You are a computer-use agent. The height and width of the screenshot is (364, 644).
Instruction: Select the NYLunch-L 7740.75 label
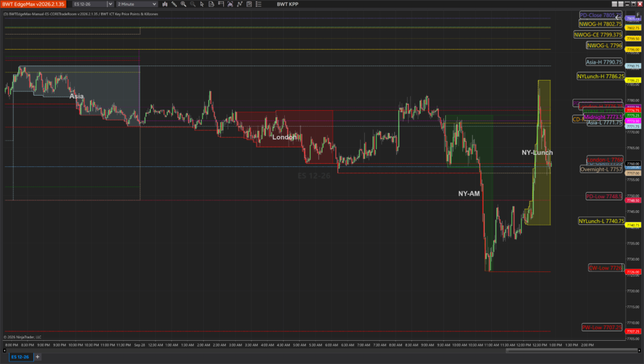pos(601,221)
